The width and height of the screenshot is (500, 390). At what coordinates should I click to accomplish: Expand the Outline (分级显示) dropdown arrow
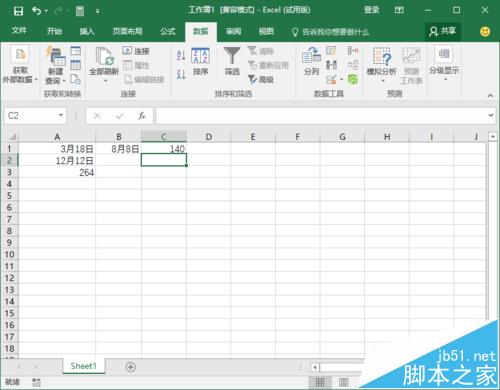pos(445,79)
